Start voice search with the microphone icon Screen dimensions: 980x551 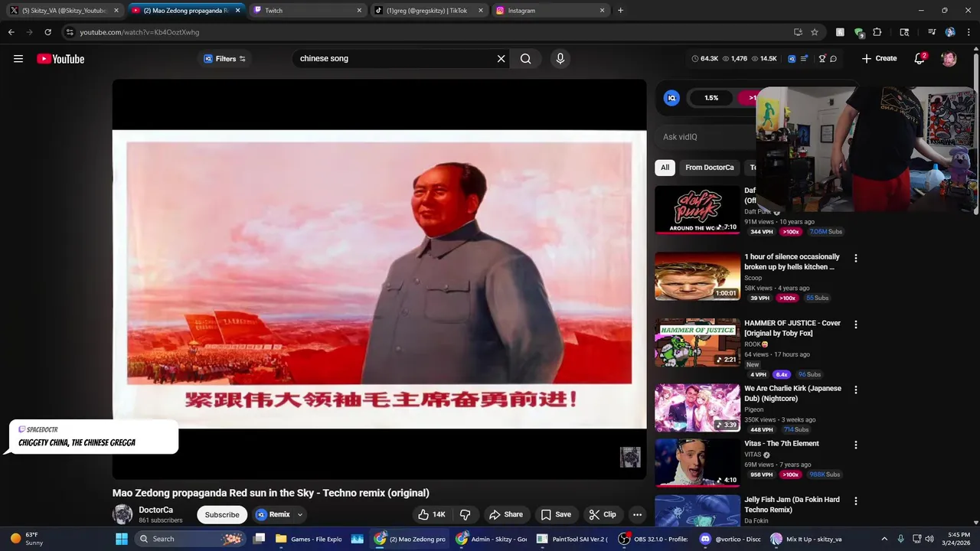click(560, 59)
